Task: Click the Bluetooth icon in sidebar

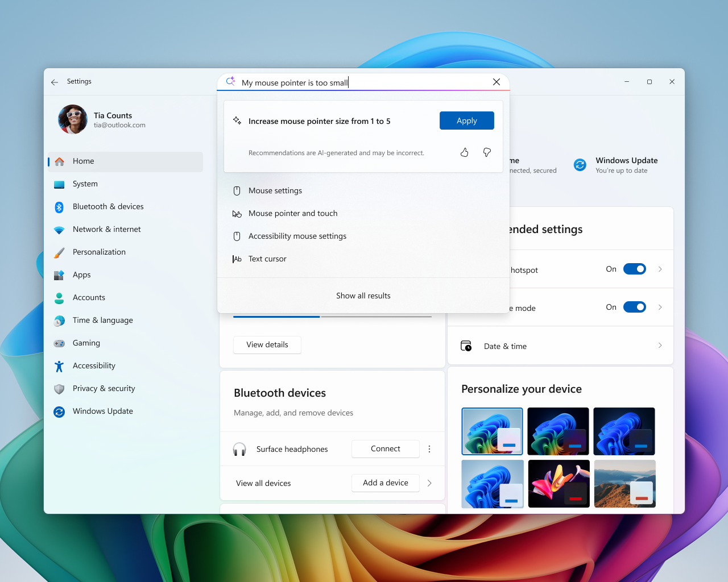Action: click(x=59, y=207)
